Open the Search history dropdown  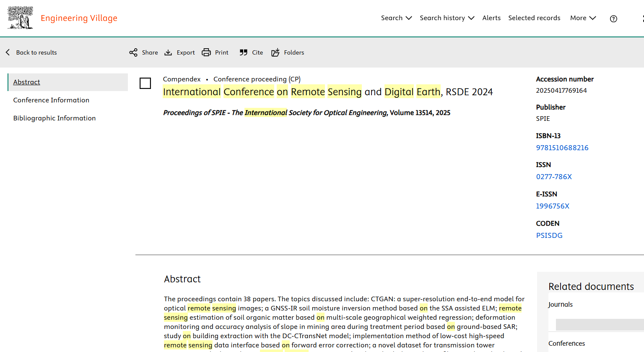coord(447,18)
